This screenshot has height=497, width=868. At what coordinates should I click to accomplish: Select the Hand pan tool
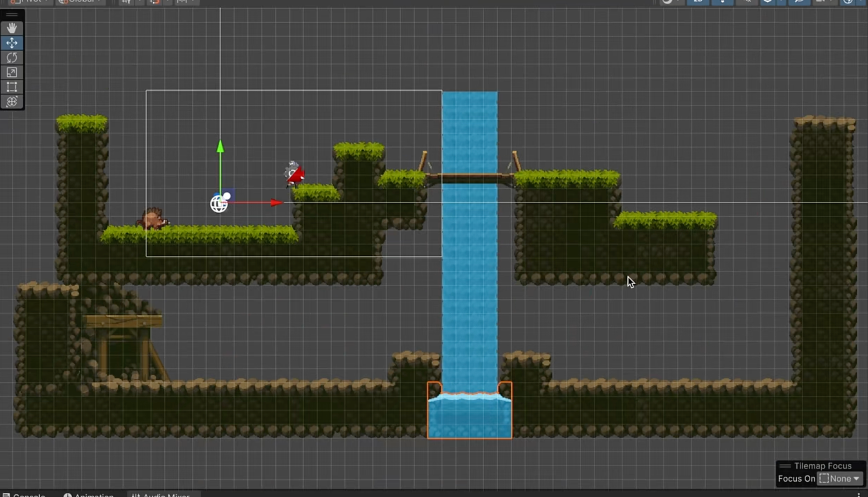[x=12, y=28]
